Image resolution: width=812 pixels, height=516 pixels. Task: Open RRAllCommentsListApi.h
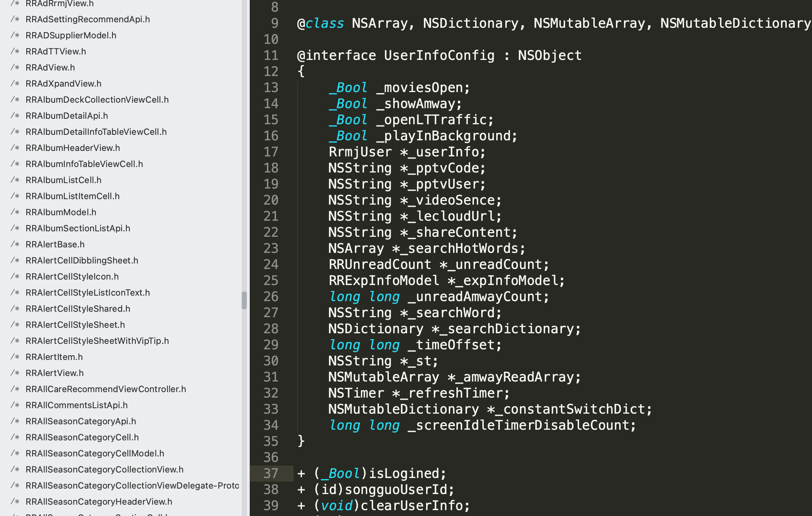click(x=77, y=405)
